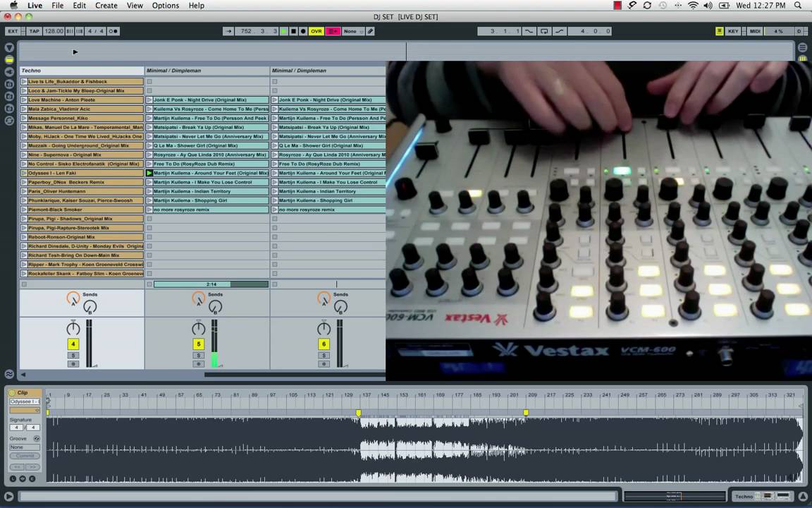Click the 2:14 clip progress bar
The width and height of the screenshot is (812, 508).
(x=211, y=284)
